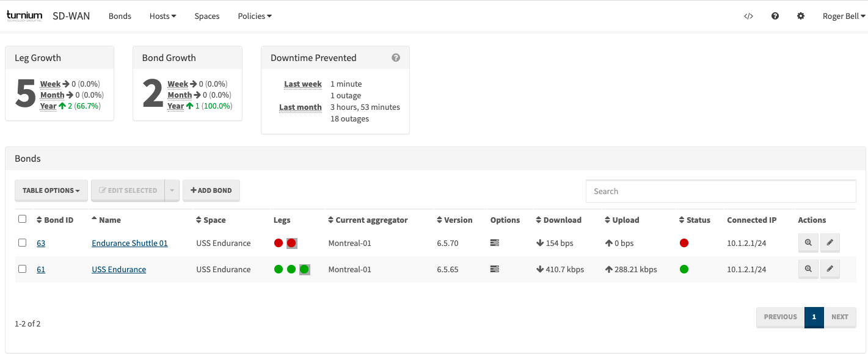The image size is (868, 354).
Task: Open the Bonds navigation item
Action: click(120, 16)
